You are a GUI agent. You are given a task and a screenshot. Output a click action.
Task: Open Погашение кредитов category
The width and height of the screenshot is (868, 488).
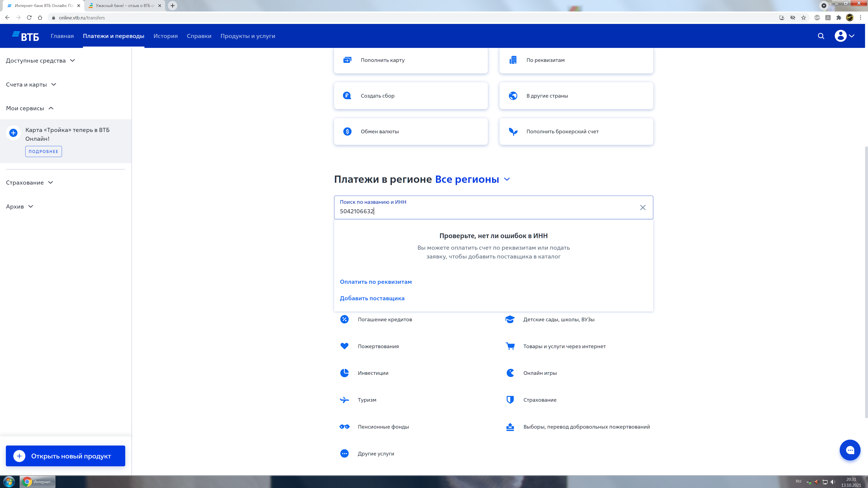385,319
